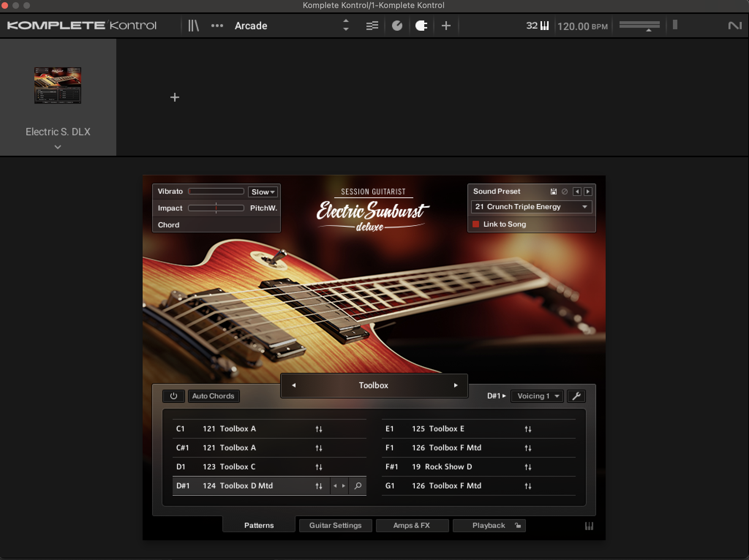Click strum direction arrows on E1 row
749x560 pixels.
click(x=528, y=429)
